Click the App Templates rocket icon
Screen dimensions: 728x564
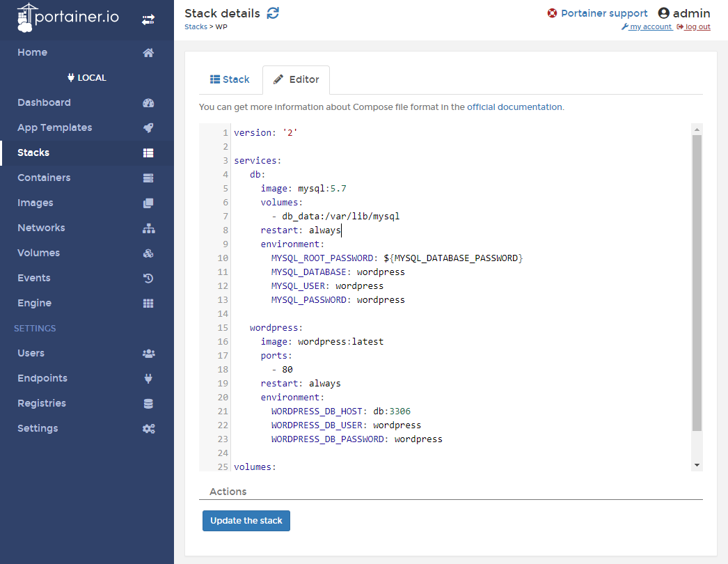148,128
